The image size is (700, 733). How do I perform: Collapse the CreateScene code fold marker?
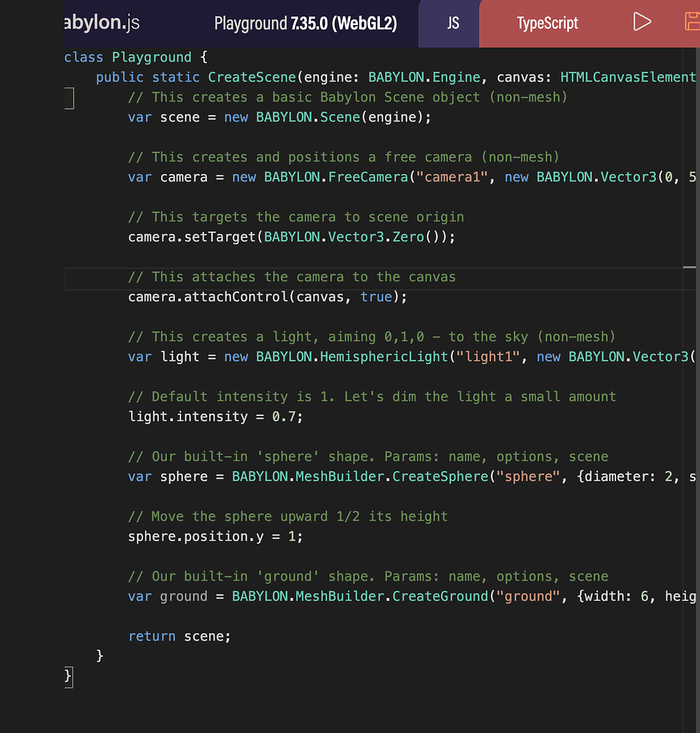tap(68, 99)
